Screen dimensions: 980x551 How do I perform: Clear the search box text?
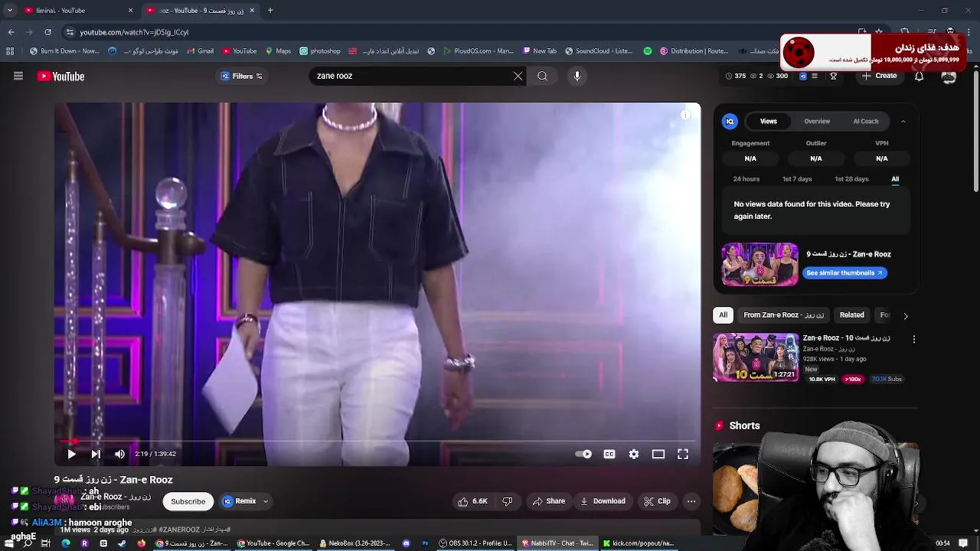518,76
